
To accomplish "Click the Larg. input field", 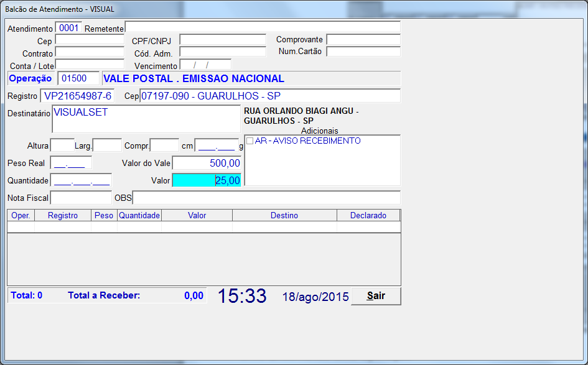I will pyautogui.click(x=107, y=145).
